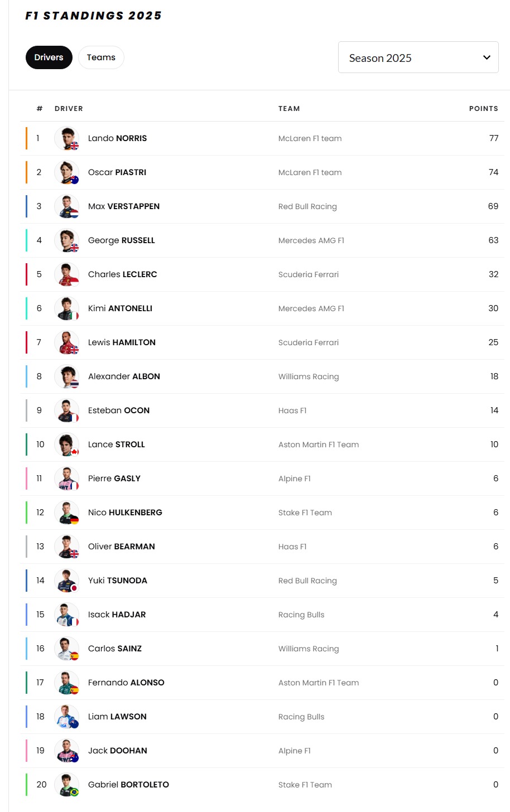The height and width of the screenshot is (812, 510).
Task: Click Alexander Albon's driver photo
Action: pos(67,376)
